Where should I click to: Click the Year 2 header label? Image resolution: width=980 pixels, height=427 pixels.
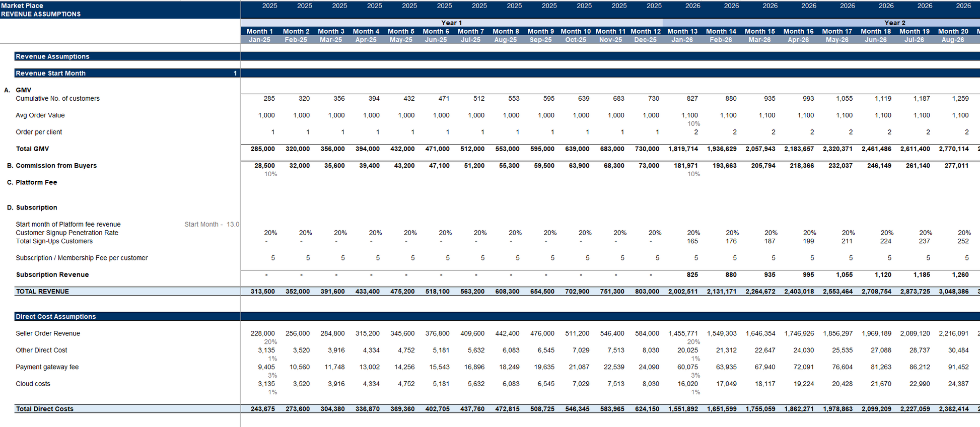pos(894,23)
